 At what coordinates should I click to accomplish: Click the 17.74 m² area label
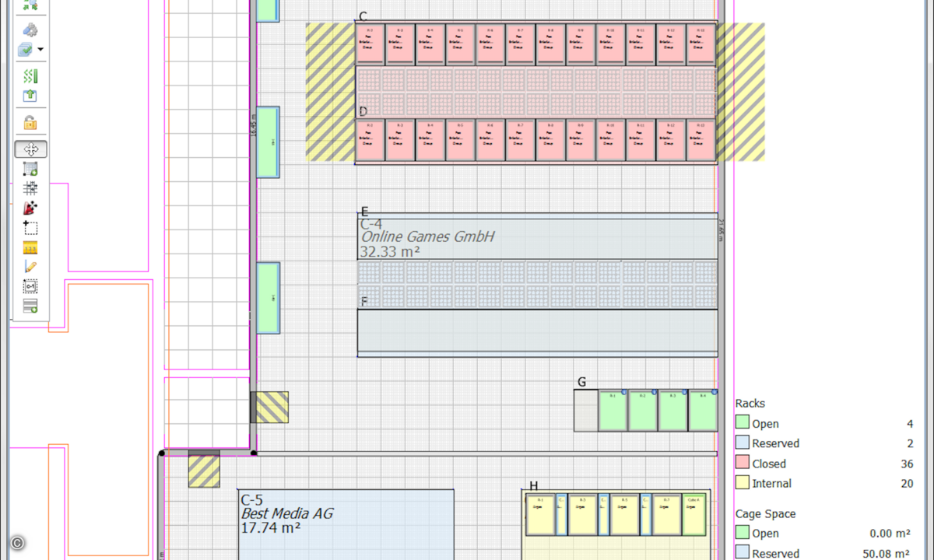tap(271, 527)
